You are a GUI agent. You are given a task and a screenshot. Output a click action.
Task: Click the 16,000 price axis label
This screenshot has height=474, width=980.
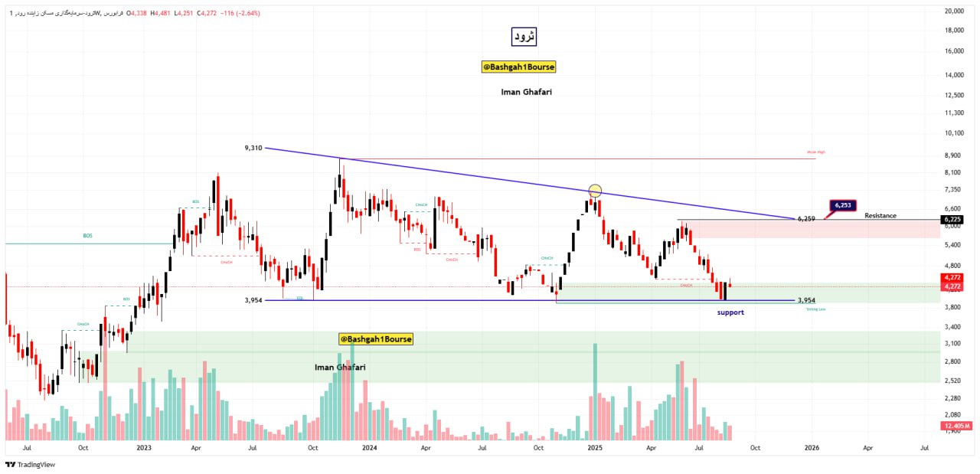pos(954,51)
